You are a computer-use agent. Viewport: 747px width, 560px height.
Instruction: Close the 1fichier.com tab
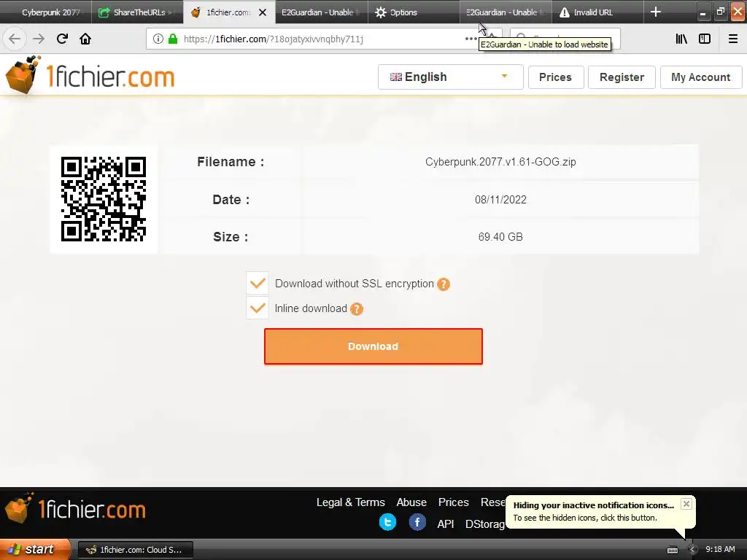point(263,12)
